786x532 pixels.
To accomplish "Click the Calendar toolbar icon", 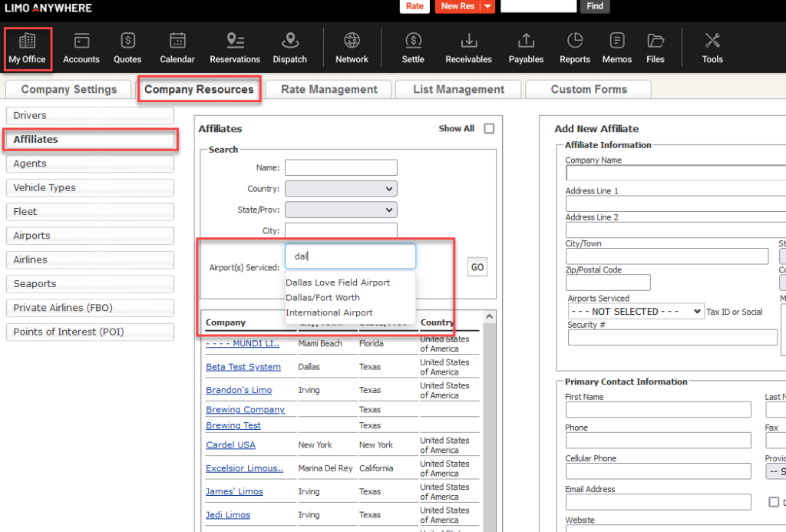I will [x=177, y=48].
